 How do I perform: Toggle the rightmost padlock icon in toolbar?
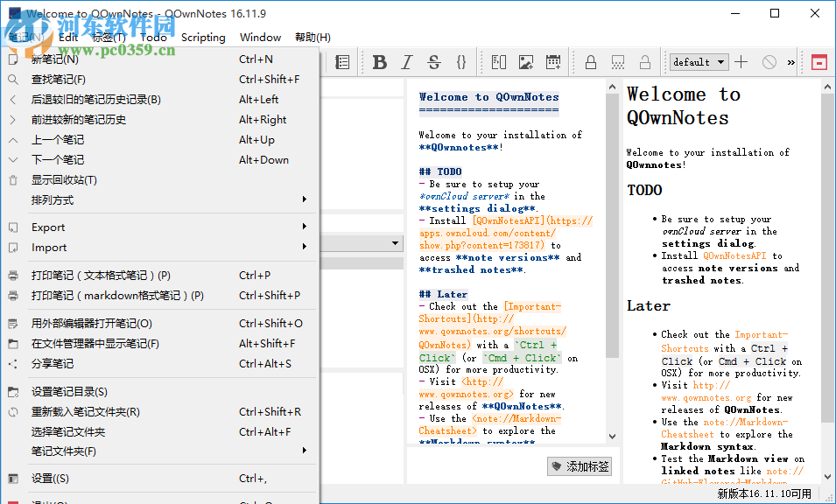click(645, 62)
